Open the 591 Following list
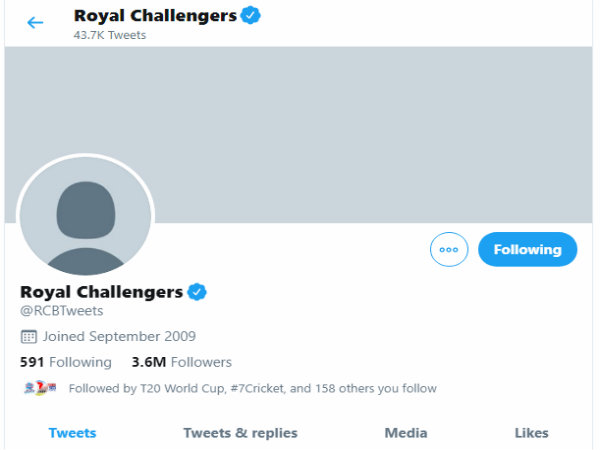600x450 pixels. coord(66,362)
